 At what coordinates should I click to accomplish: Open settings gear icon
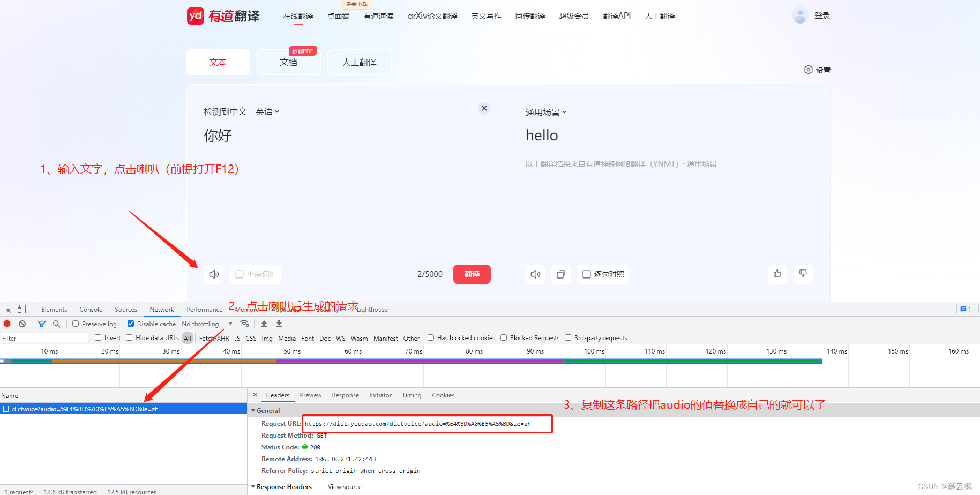pos(809,70)
